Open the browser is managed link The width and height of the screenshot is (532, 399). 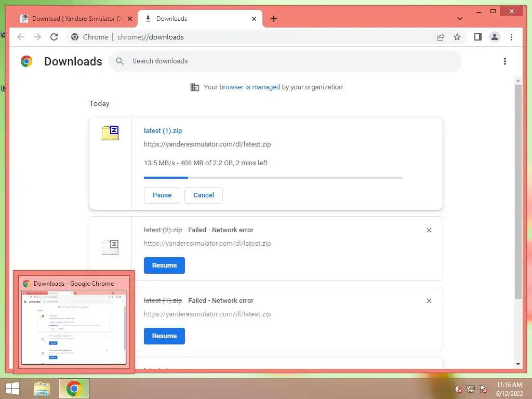[x=249, y=87]
